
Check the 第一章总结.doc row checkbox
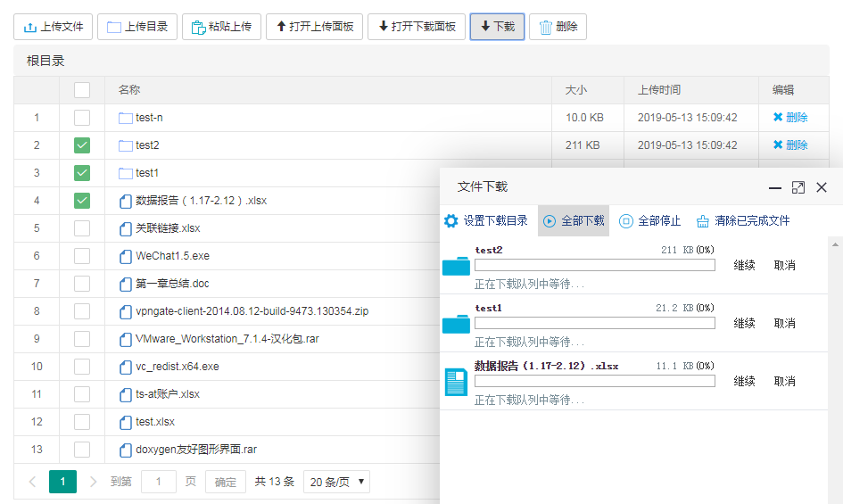click(x=82, y=284)
